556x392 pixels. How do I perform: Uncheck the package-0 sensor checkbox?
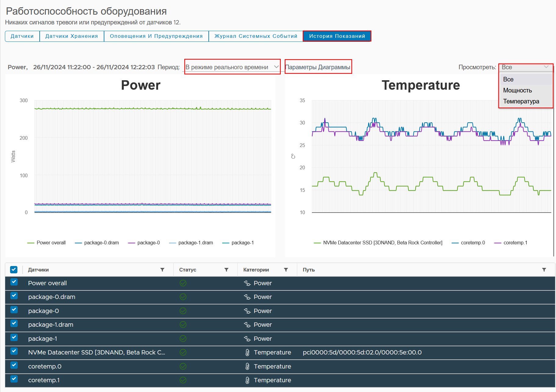pos(14,310)
